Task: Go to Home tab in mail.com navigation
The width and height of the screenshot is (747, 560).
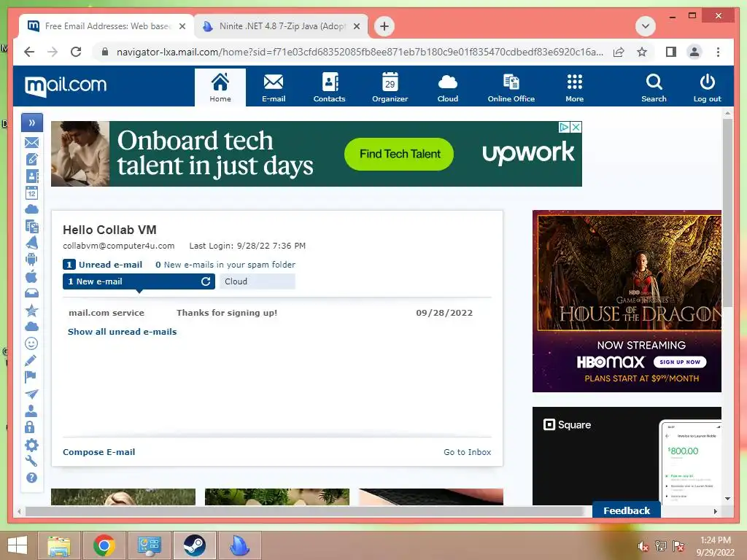Action: click(220, 87)
